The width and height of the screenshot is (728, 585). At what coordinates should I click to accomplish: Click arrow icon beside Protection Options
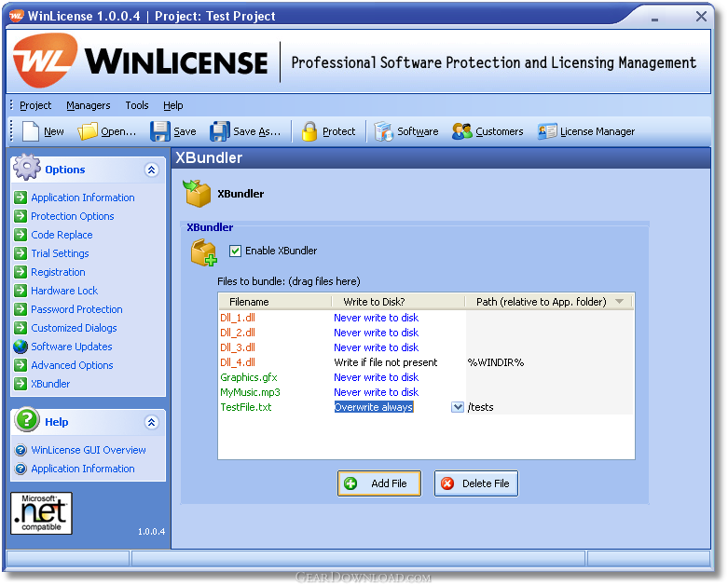tap(21, 216)
